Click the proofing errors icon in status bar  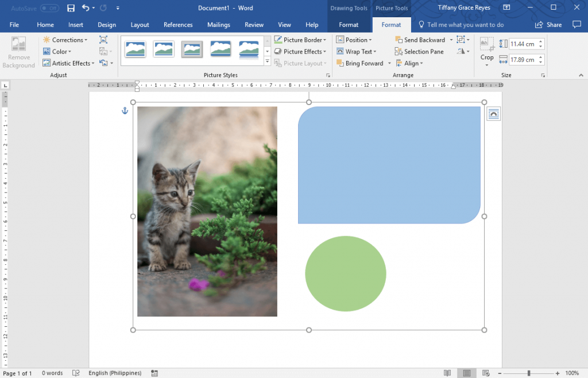coord(76,373)
